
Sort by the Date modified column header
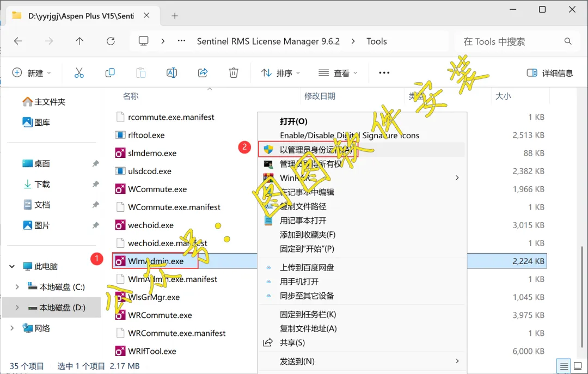[320, 96]
